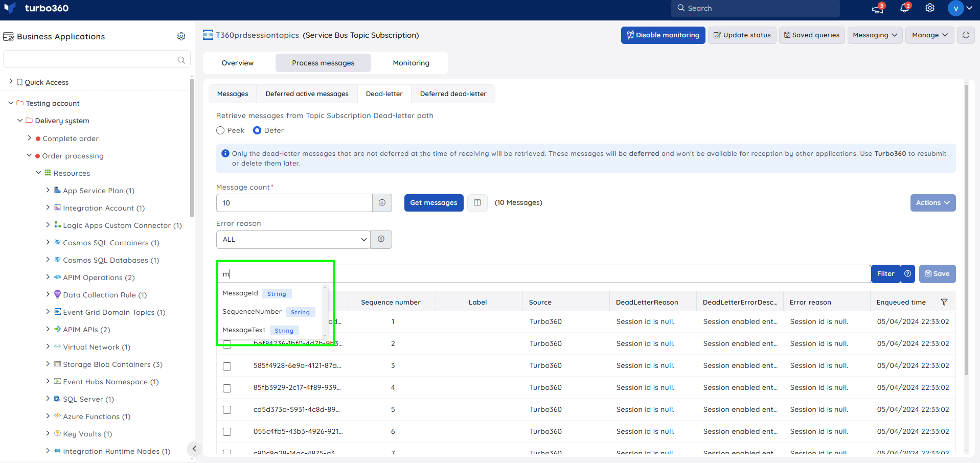Collapse the Order processing node
980x463 pixels.
(29, 155)
